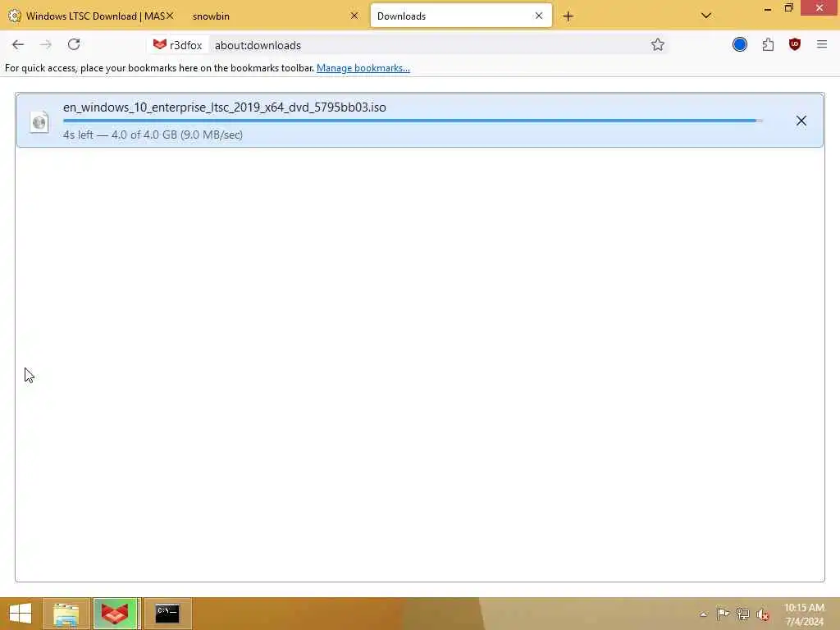Open Command Prompt from the taskbar
The height and width of the screenshot is (630, 840).
(x=167, y=614)
